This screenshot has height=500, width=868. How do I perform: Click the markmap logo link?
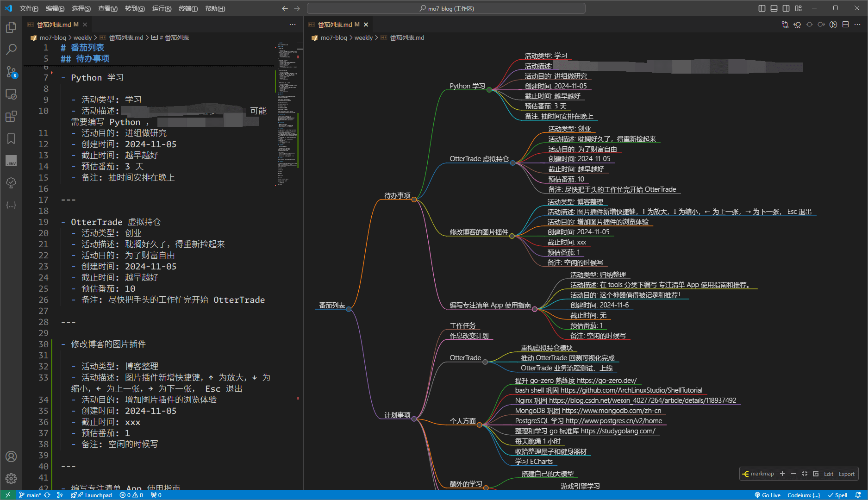(x=758, y=474)
